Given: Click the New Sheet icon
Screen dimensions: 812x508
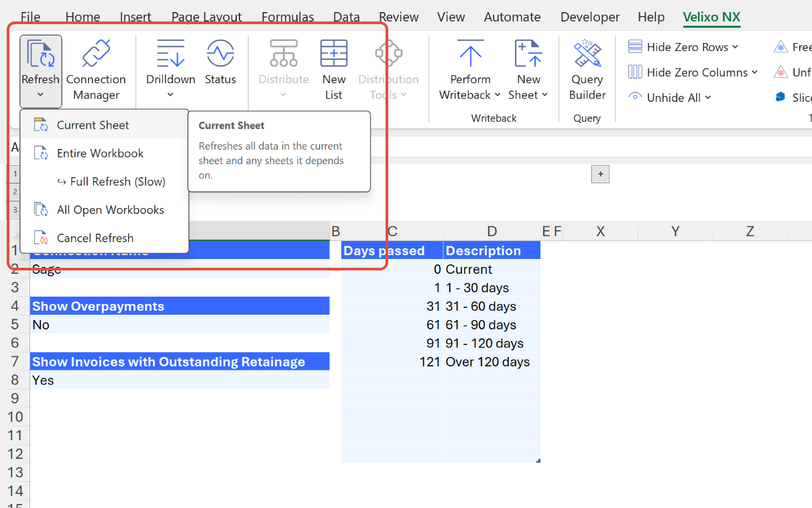Looking at the screenshot, I should coord(528,54).
